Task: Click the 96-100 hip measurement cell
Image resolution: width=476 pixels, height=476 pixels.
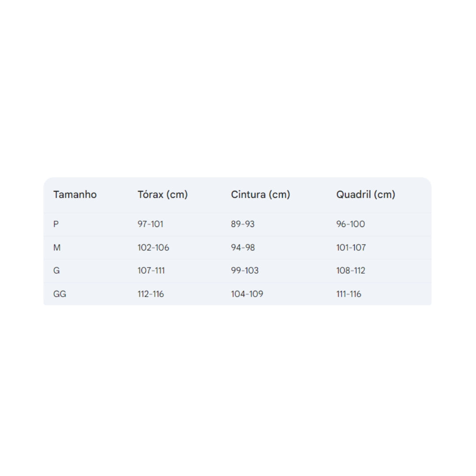Action: (x=351, y=224)
